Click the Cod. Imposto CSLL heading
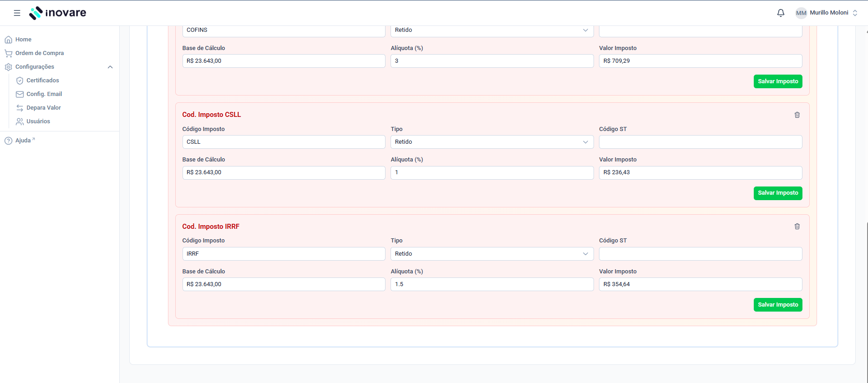The height and width of the screenshot is (383, 868). pos(212,115)
